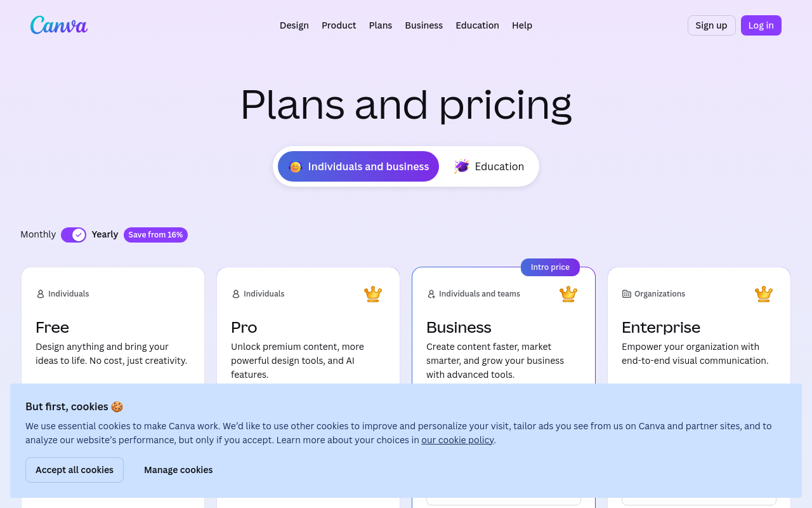Click the crown icon on the Business card
The height and width of the screenshot is (508, 812).
point(568,293)
